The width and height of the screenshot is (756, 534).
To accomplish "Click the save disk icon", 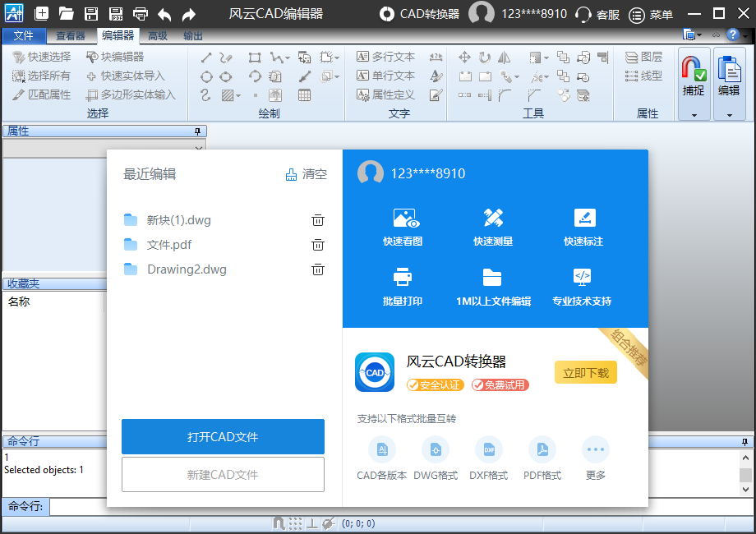I will (91, 13).
